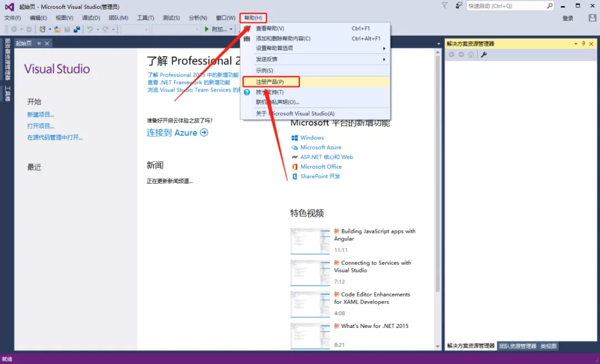
Task: Click the 新建项目... link
Action: pyautogui.click(x=41, y=114)
